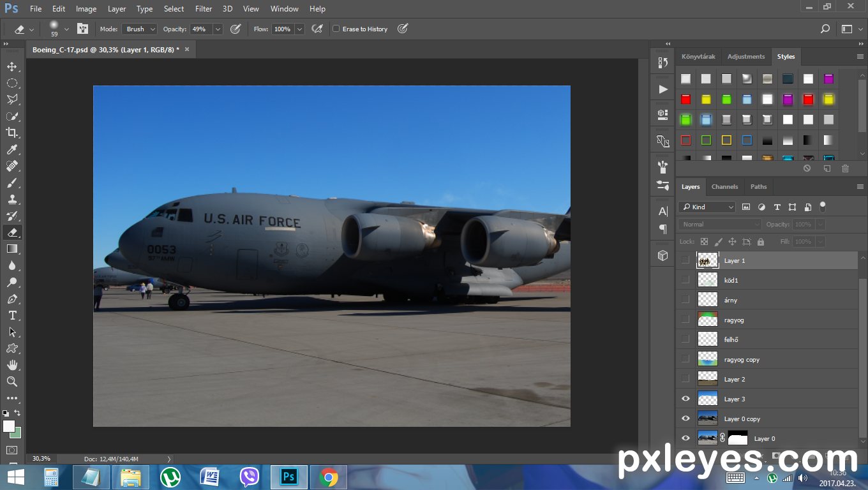This screenshot has width=868, height=490.
Task: Open the layer blend mode Normal dropdown
Action: pos(720,225)
